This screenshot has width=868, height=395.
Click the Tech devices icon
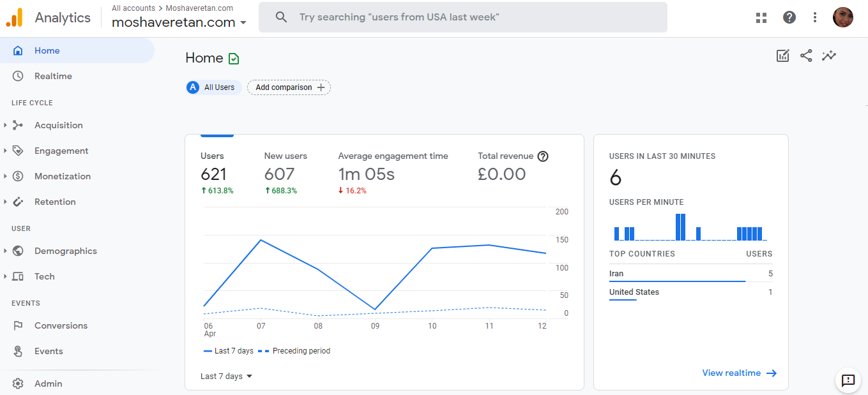18,276
